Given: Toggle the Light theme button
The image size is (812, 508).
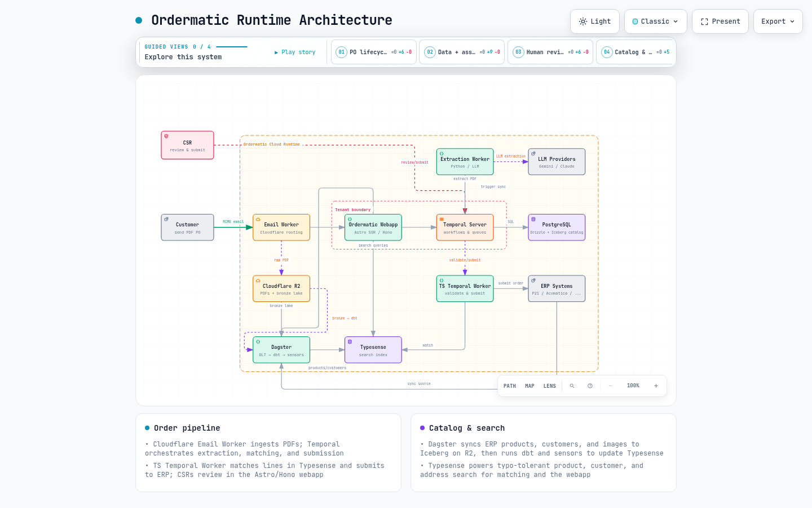Looking at the screenshot, I should (x=595, y=21).
